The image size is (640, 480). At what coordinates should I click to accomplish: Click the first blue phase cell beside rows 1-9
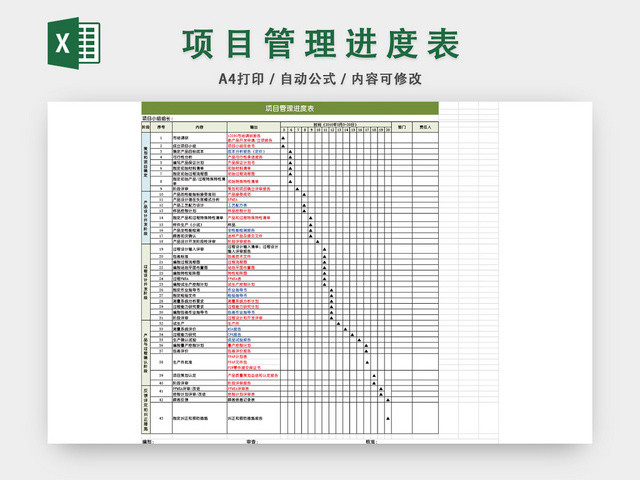[x=146, y=162]
